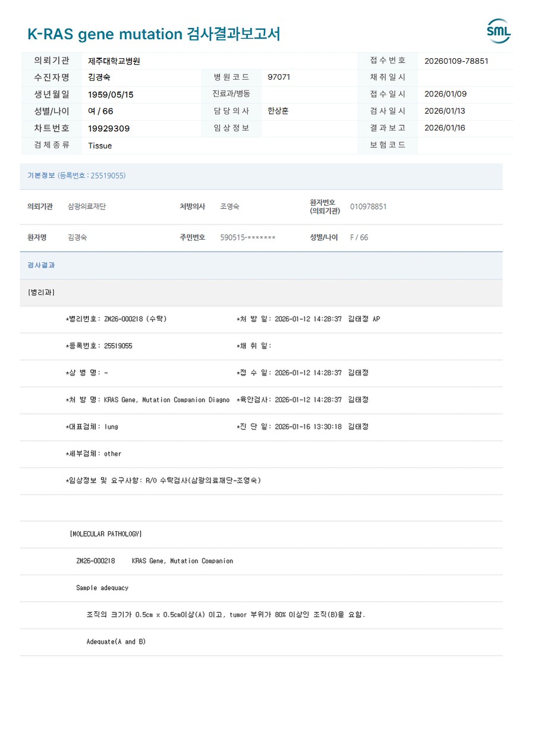The image size is (535, 756).
Task: Select the '주민번호' label
Action: 193,237
